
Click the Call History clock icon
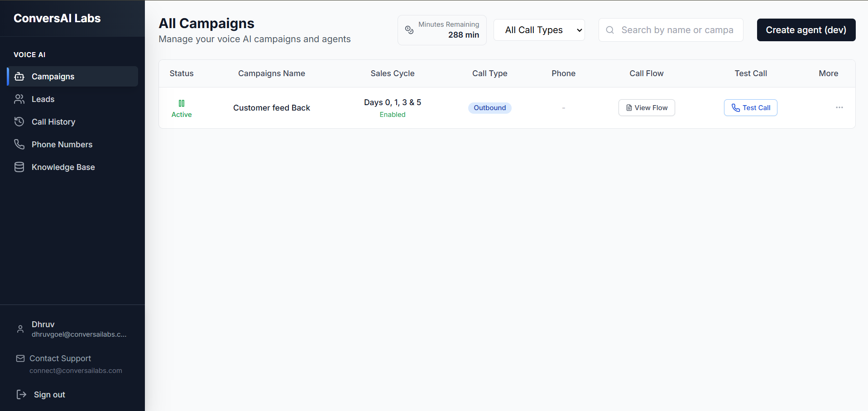[19, 122]
